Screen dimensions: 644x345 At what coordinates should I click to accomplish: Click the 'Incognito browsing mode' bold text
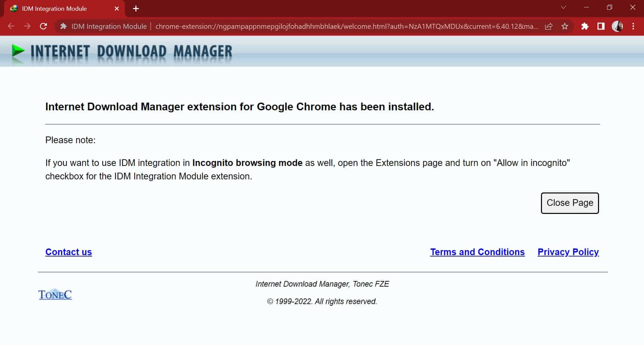click(x=247, y=163)
